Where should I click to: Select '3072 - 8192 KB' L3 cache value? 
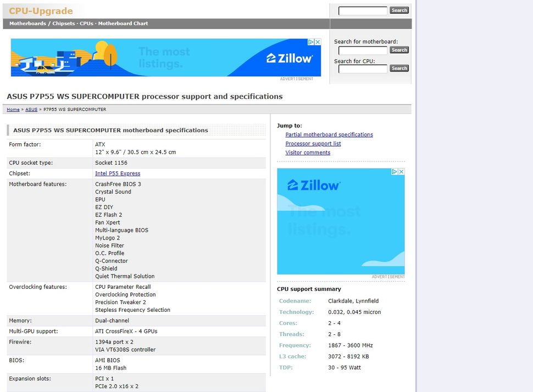(x=348, y=356)
